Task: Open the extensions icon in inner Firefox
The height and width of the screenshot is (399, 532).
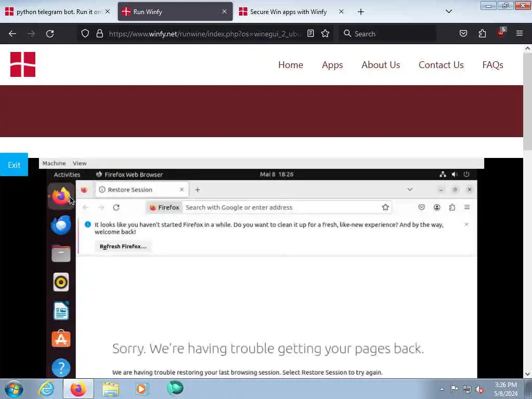Action: click(x=452, y=207)
